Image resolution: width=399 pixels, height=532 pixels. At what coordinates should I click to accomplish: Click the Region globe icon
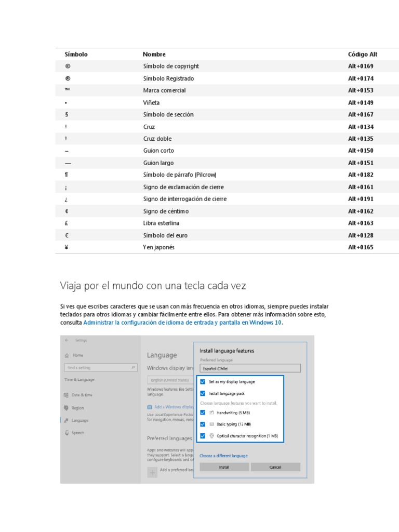66,408
